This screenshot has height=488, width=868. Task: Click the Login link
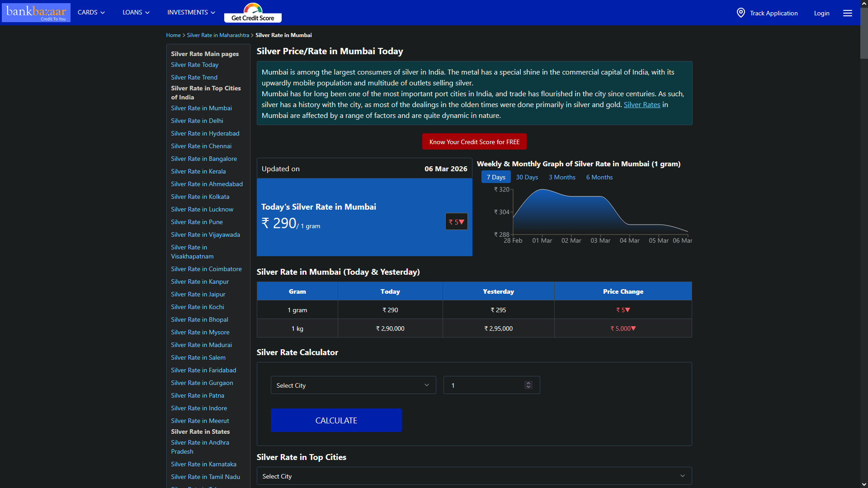pyautogui.click(x=821, y=13)
